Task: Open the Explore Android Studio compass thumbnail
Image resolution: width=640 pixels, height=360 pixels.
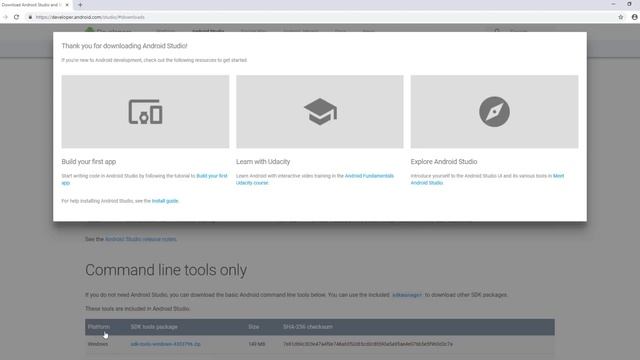Action: click(494, 111)
